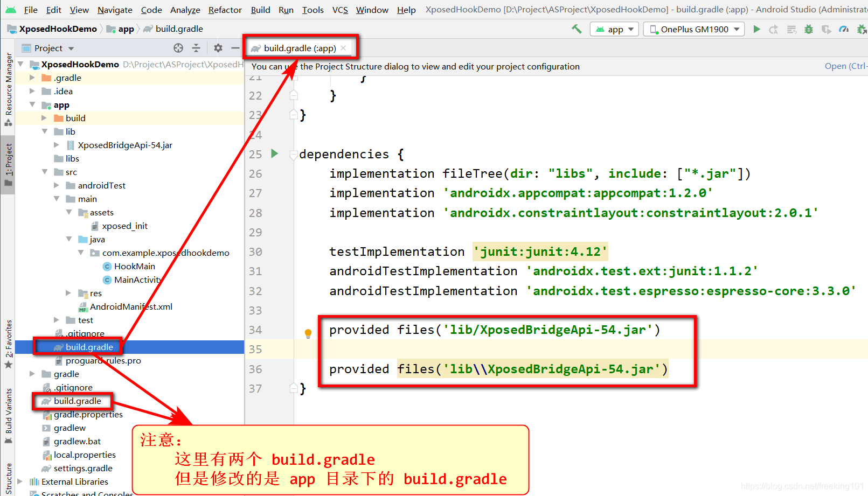This screenshot has width=868, height=496.
Task: Select proguard-rules.pro file
Action: click(x=103, y=360)
